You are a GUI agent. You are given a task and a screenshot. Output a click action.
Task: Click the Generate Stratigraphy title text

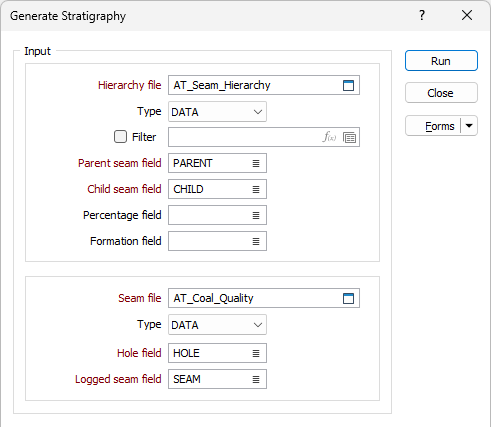pos(68,16)
